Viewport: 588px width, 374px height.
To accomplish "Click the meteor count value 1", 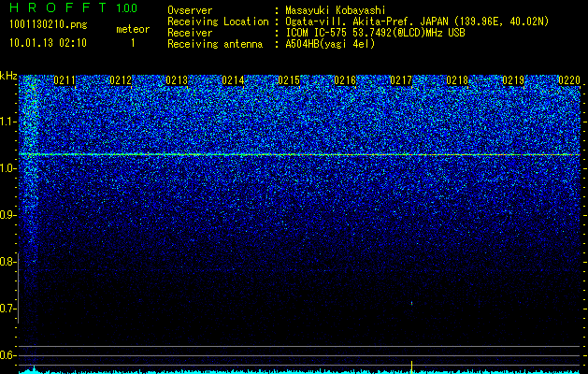I will (x=133, y=43).
